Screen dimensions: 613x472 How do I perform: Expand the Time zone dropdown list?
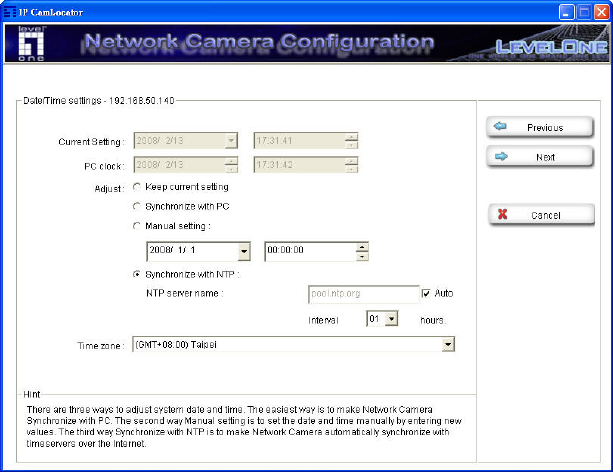coord(448,345)
